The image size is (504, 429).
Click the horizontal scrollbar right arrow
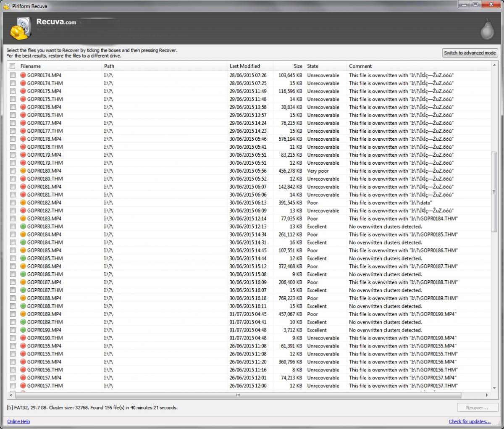tap(487, 395)
